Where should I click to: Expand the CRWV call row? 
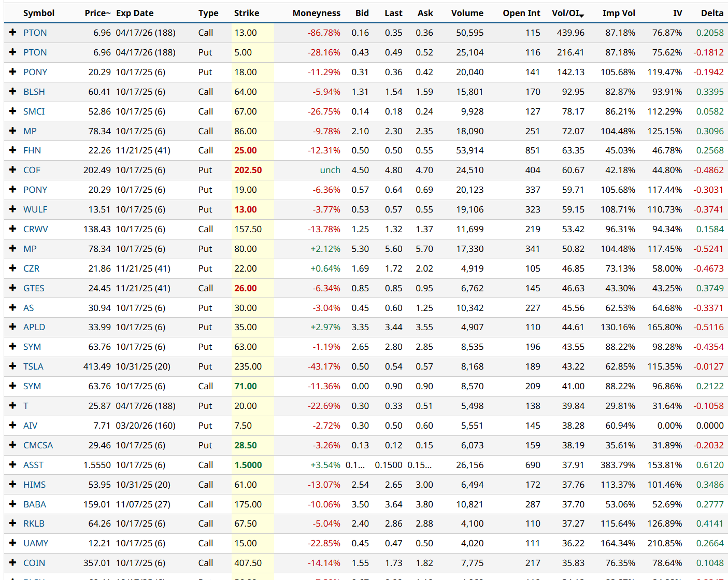click(x=13, y=229)
